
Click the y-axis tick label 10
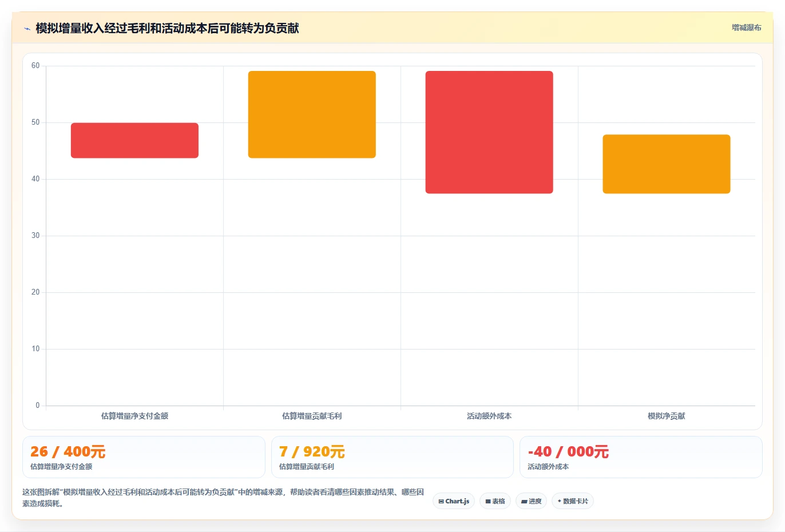(35, 349)
